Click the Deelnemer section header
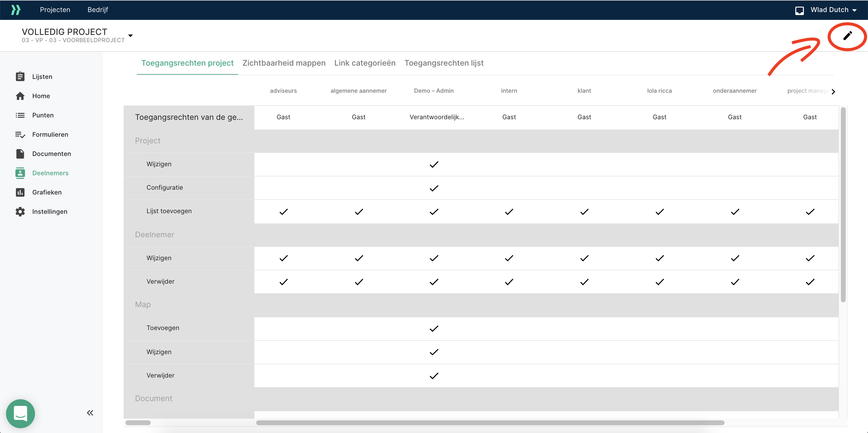 (155, 235)
